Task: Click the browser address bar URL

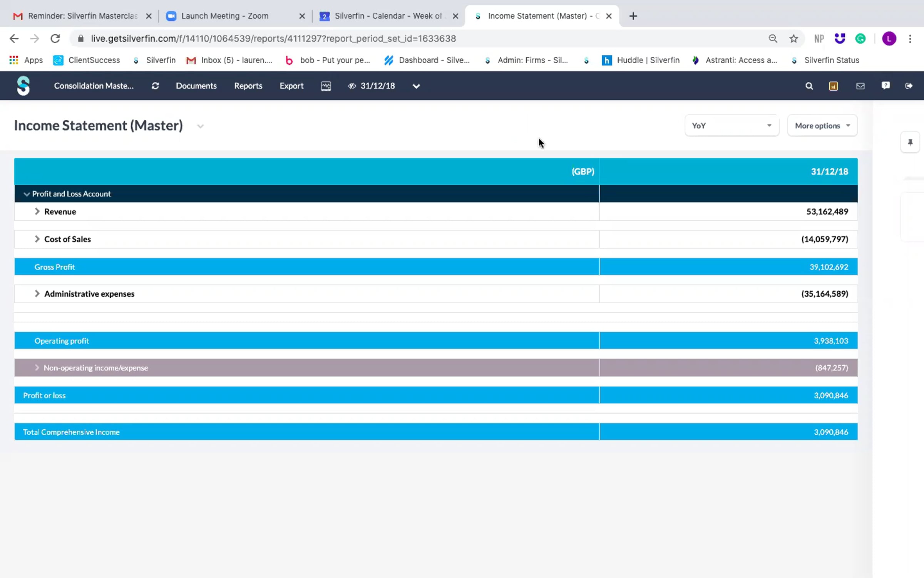Action: click(273, 39)
